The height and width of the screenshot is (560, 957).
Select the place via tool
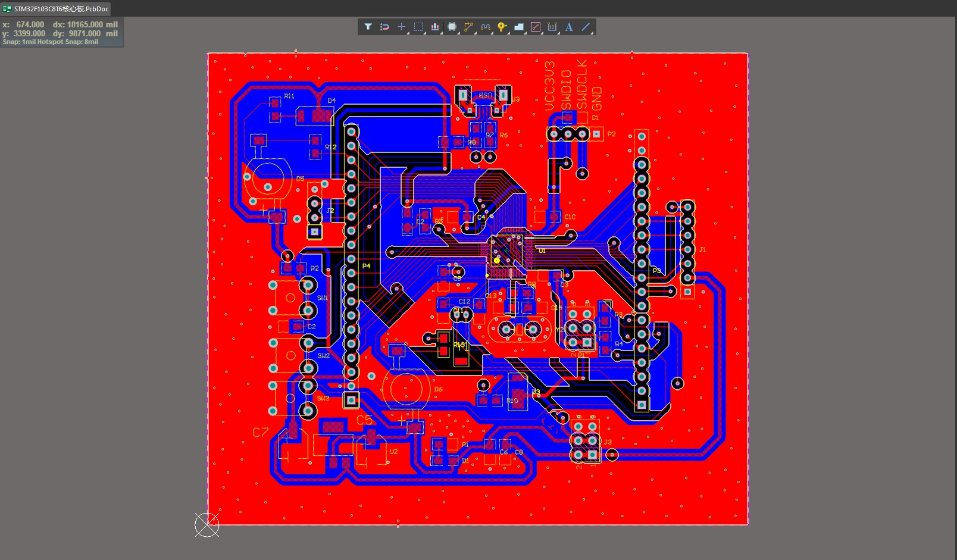point(502,27)
